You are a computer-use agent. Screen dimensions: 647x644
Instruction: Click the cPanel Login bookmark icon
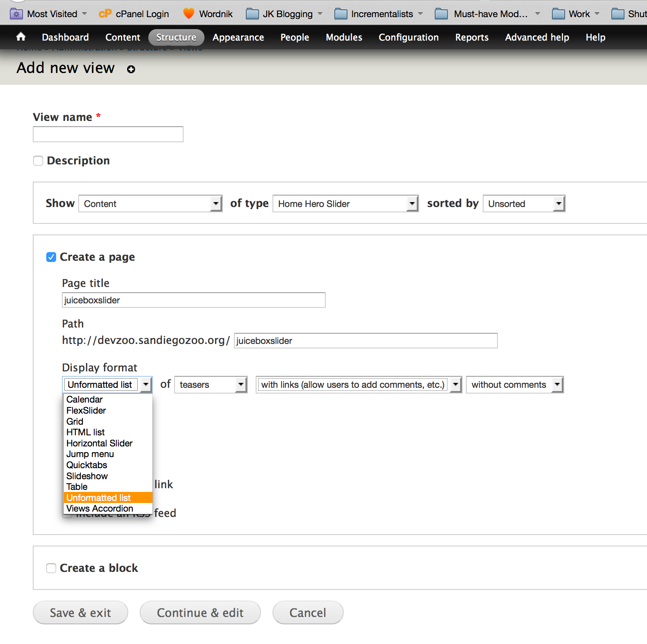coord(105,14)
